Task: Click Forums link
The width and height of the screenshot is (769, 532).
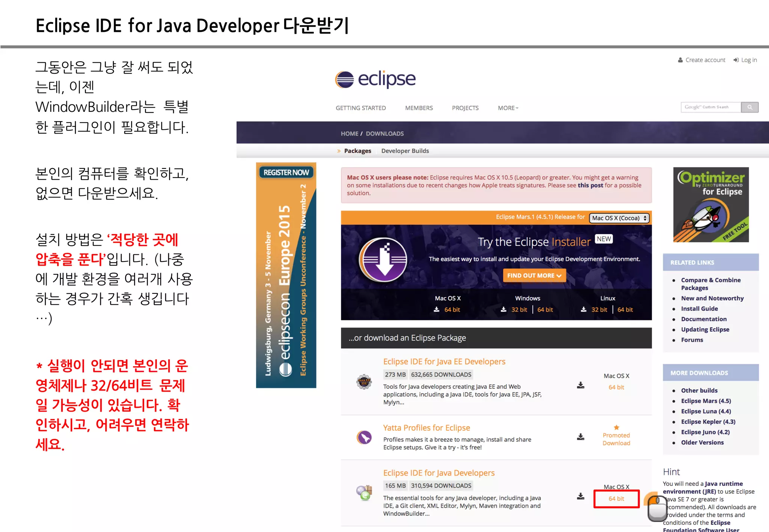Action: click(692, 340)
